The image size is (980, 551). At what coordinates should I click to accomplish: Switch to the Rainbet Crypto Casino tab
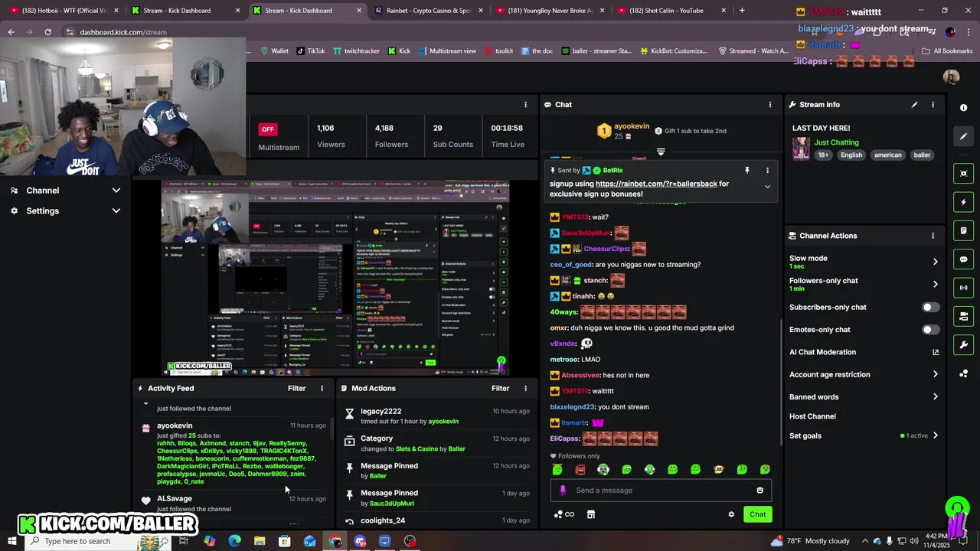coord(428,11)
